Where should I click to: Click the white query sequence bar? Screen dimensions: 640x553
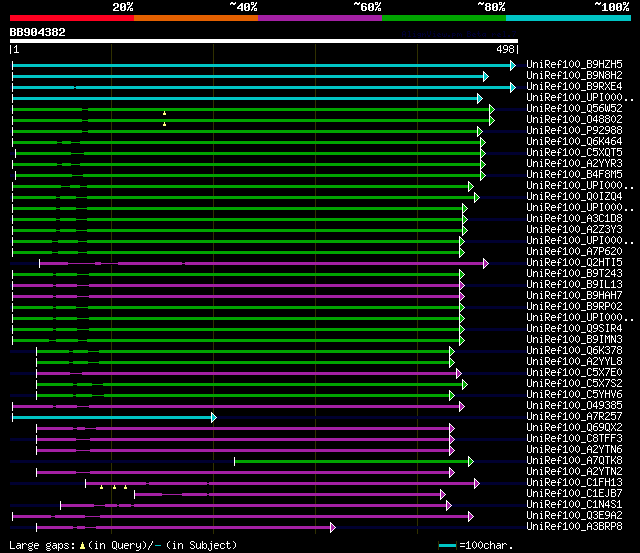click(x=264, y=41)
